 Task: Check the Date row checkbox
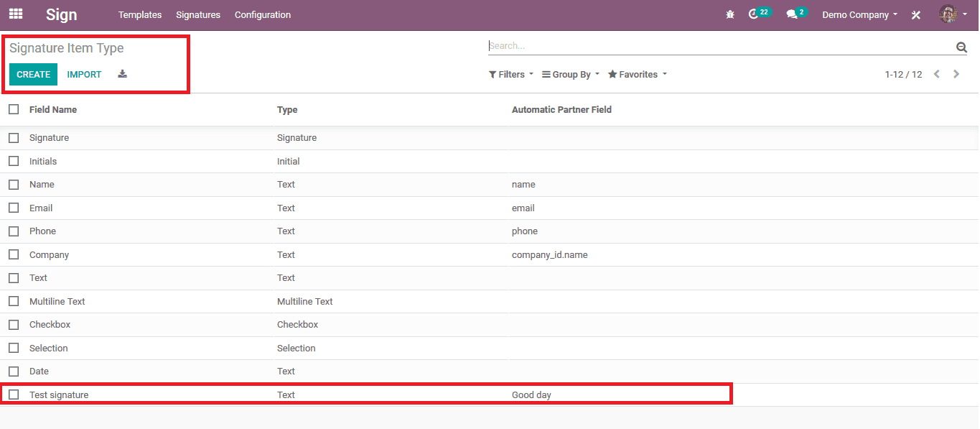click(14, 371)
